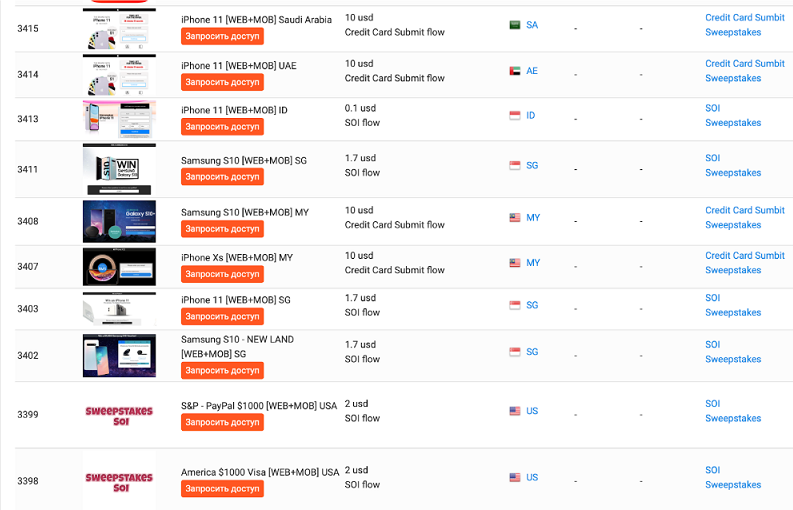Click the Saudi Arabia flag icon
Screen dimensions: 793x510
pyautogui.click(x=515, y=25)
